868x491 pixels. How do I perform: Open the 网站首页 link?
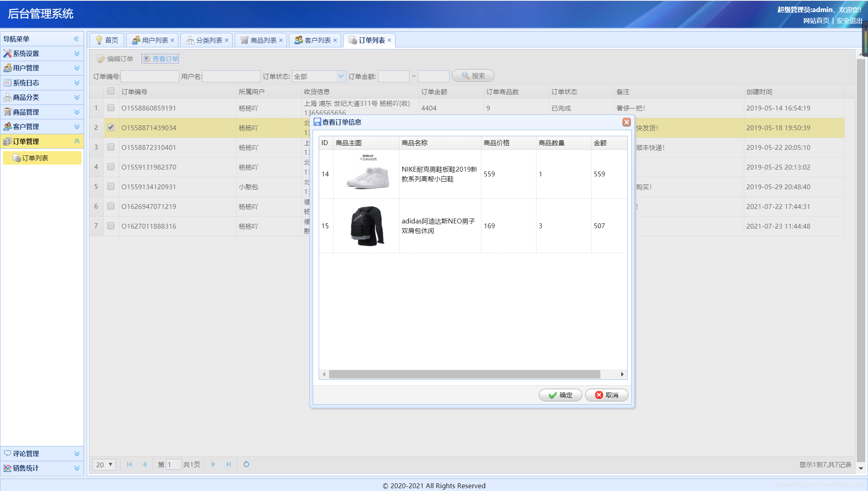coord(816,20)
